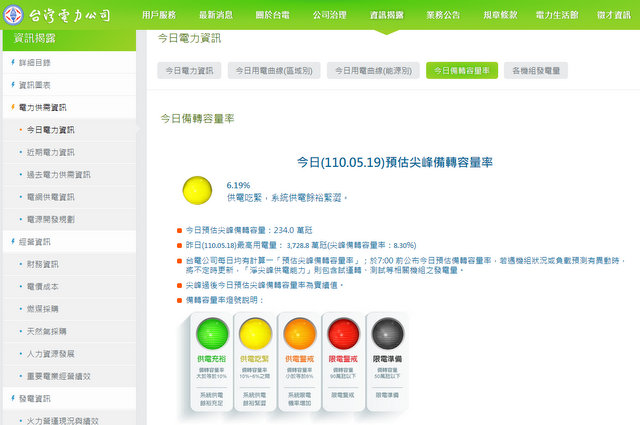
Task: Select 燃煤採購 in the sidebar
Action: click(69, 309)
